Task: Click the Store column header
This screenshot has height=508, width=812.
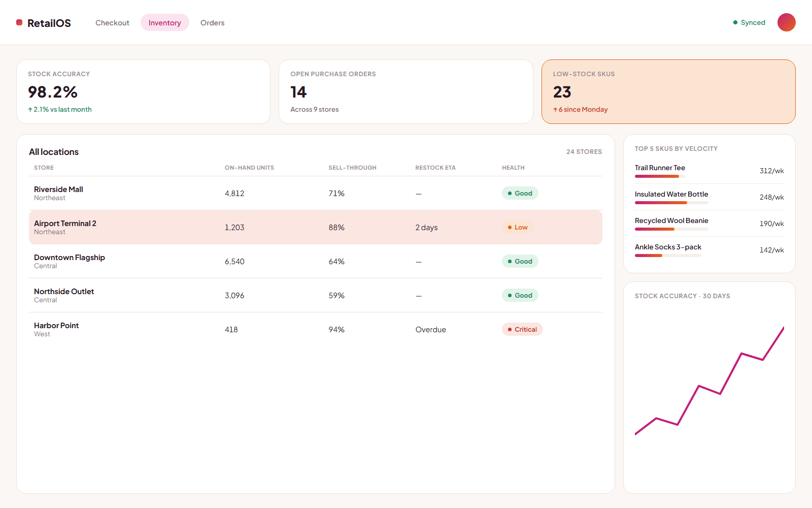Action: pyautogui.click(x=44, y=168)
